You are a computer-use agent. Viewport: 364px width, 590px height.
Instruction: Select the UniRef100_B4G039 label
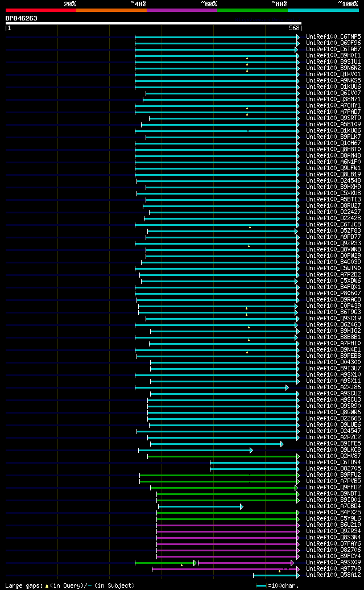(333, 262)
